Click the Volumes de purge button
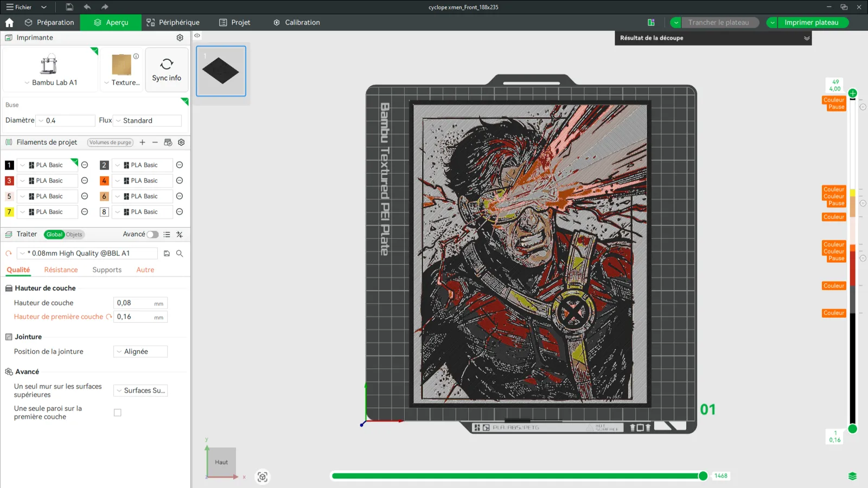868x488 pixels. click(x=110, y=143)
